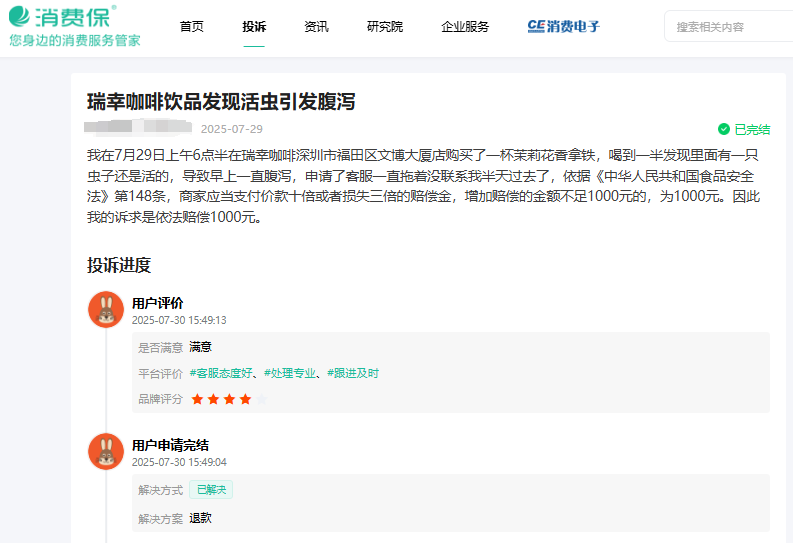Image resolution: width=793 pixels, height=543 pixels.
Task: Click the CE消费电子 logo link
Action: click(x=563, y=26)
